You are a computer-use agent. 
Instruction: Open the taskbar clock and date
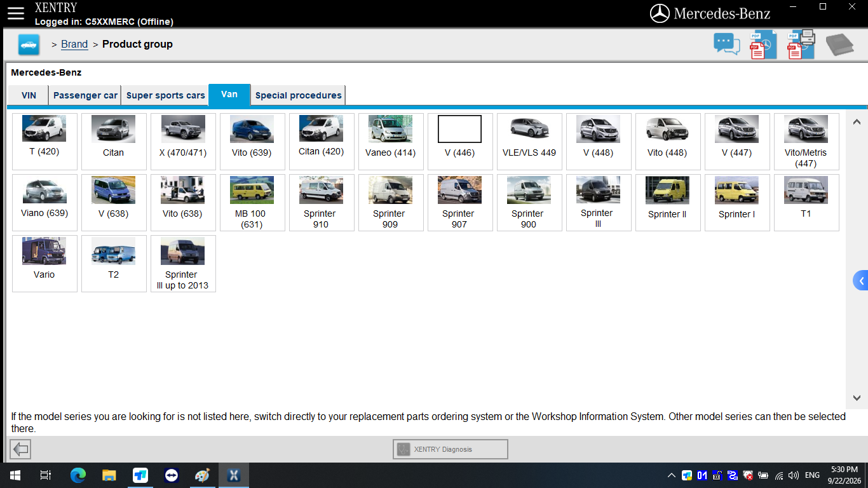pyautogui.click(x=844, y=475)
